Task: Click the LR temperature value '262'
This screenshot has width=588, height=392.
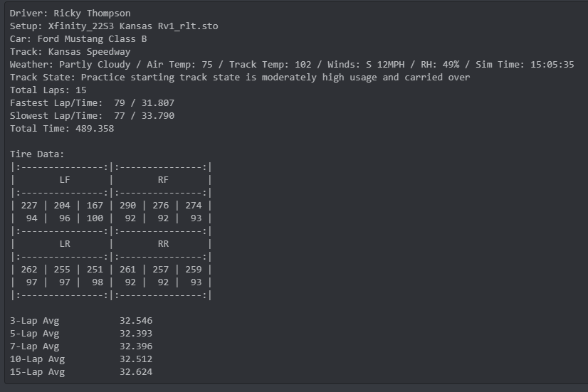Action: coord(29,270)
